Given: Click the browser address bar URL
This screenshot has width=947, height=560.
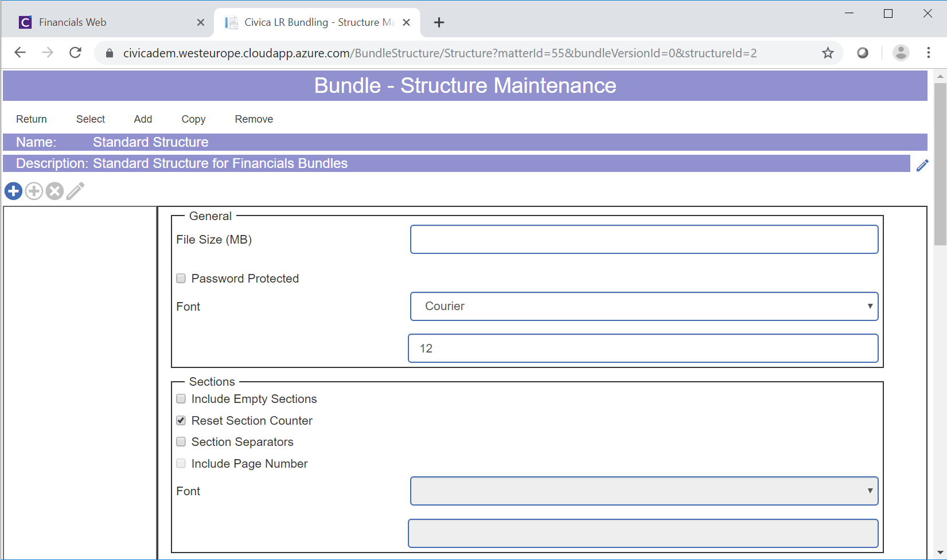Looking at the screenshot, I should 440,53.
